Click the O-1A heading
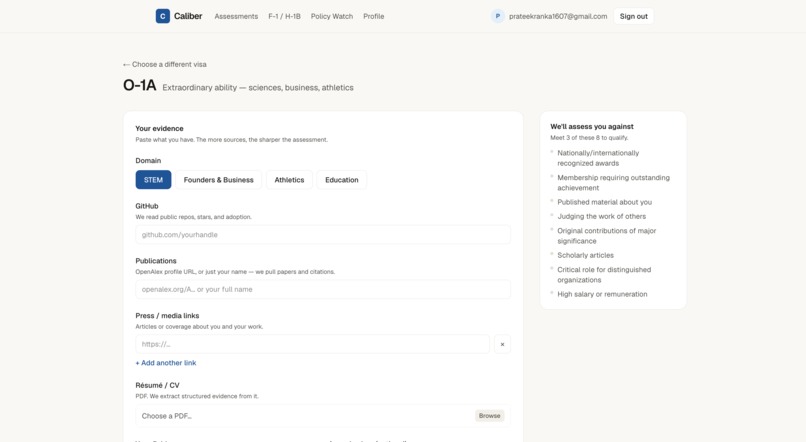806x442 pixels. click(139, 85)
